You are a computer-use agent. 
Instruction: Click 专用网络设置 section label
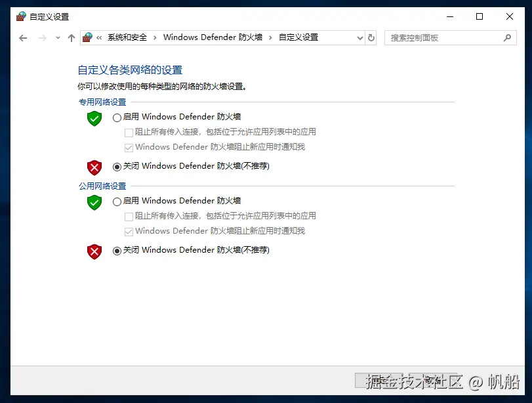pos(102,102)
